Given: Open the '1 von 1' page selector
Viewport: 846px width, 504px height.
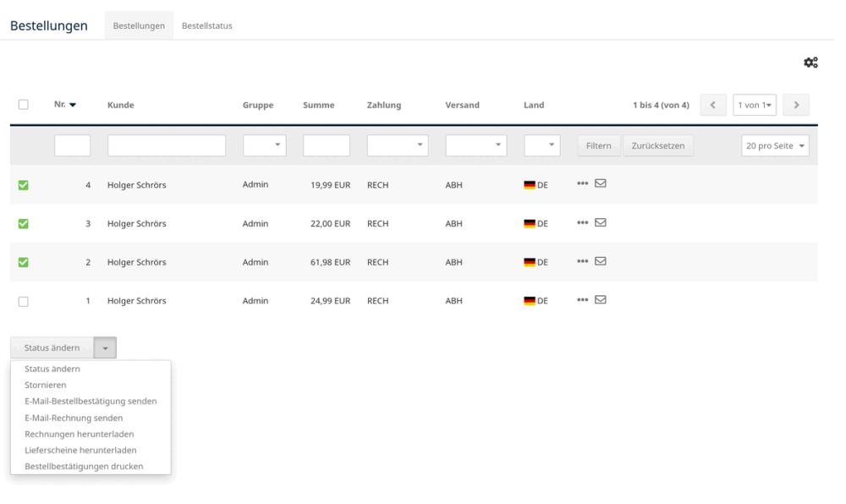Looking at the screenshot, I should click(x=755, y=105).
